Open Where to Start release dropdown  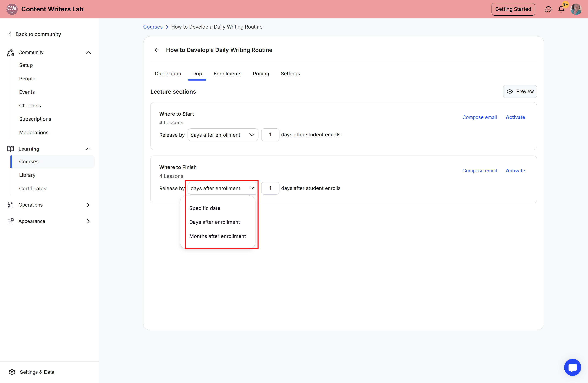[x=223, y=135]
